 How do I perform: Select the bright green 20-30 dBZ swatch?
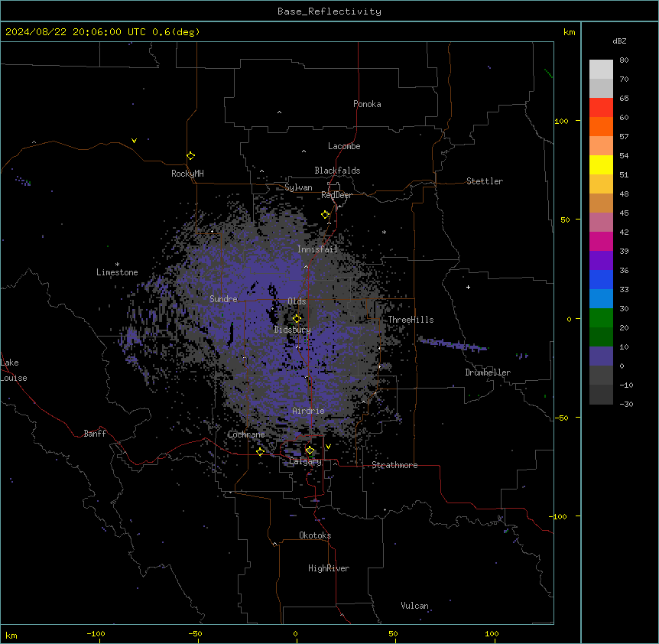pos(601,318)
